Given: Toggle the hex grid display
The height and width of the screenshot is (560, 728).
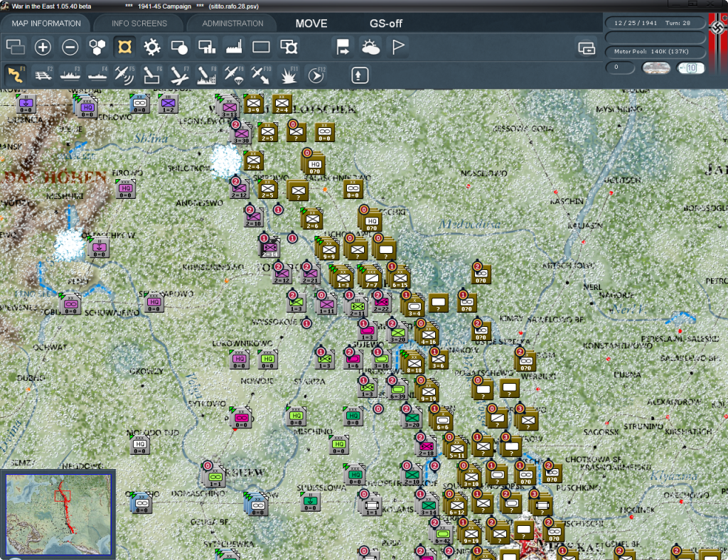Looking at the screenshot, I should tap(97, 47).
